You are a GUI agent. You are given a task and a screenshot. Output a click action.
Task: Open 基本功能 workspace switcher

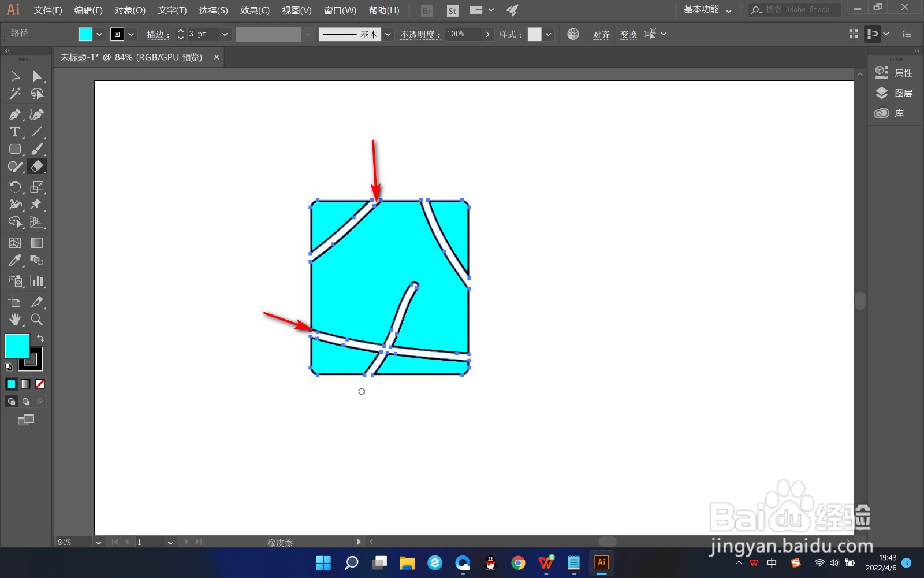pos(707,10)
